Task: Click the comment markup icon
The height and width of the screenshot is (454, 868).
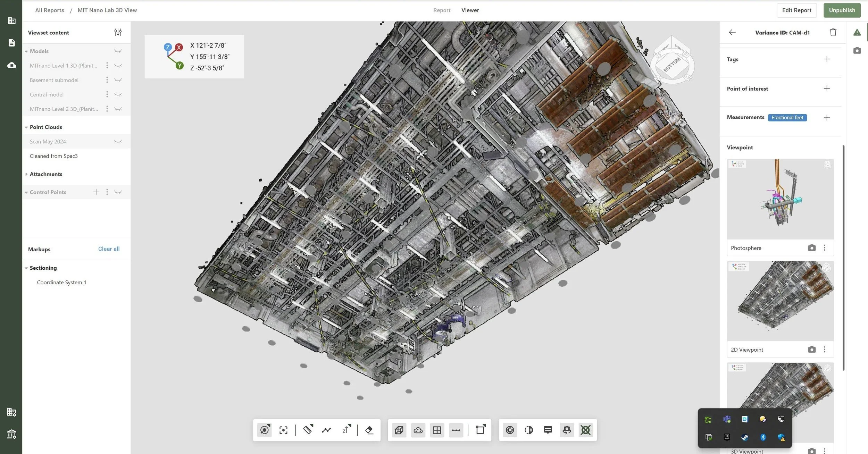Action: (548, 430)
